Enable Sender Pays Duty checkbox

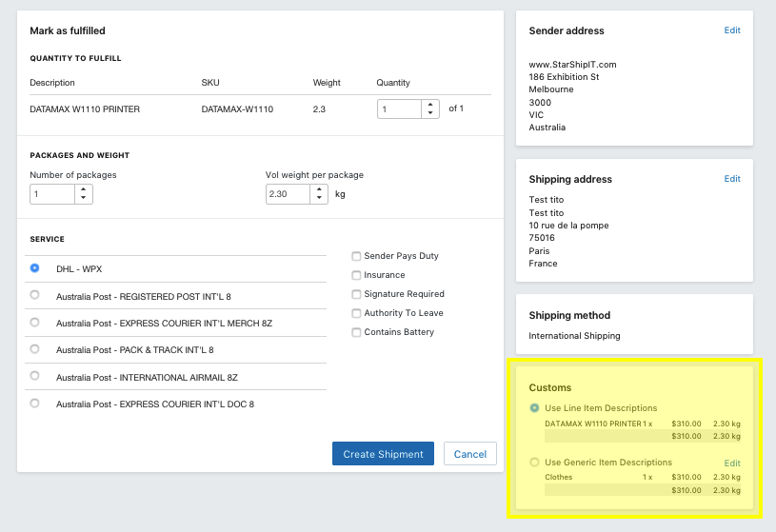pyautogui.click(x=356, y=256)
